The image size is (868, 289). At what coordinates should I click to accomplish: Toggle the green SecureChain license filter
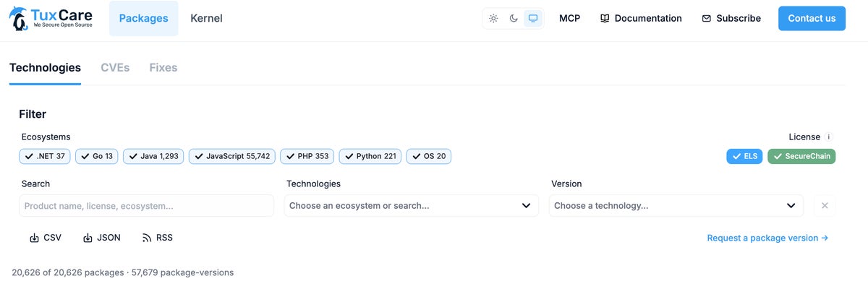click(801, 156)
